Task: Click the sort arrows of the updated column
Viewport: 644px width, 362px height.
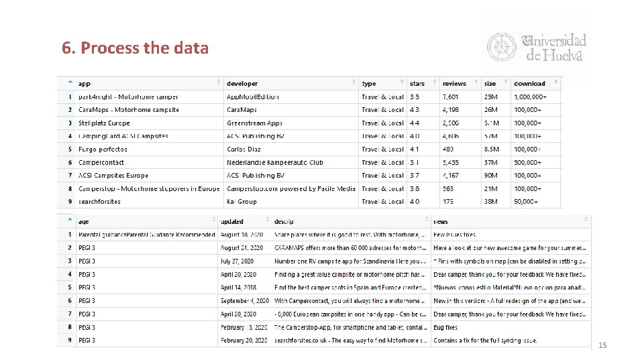Action: click(268, 220)
